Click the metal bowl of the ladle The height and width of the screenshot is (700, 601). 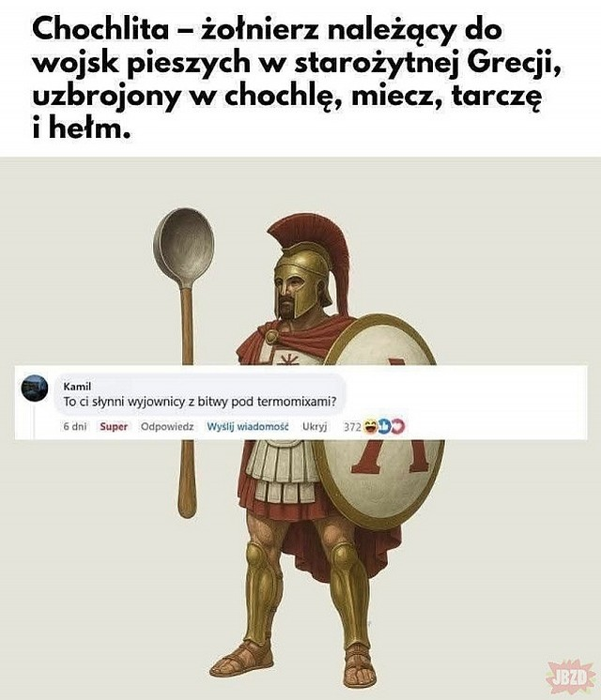tap(184, 249)
